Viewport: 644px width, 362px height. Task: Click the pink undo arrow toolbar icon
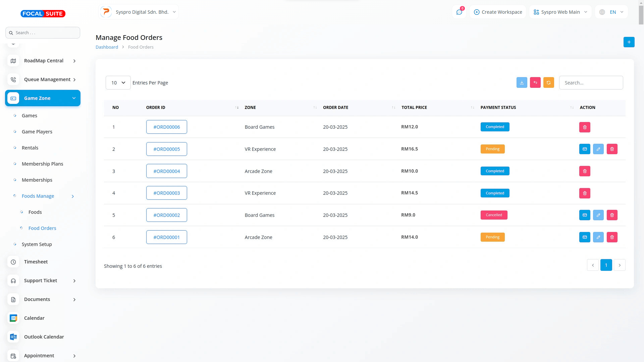click(x=535, y=82)
